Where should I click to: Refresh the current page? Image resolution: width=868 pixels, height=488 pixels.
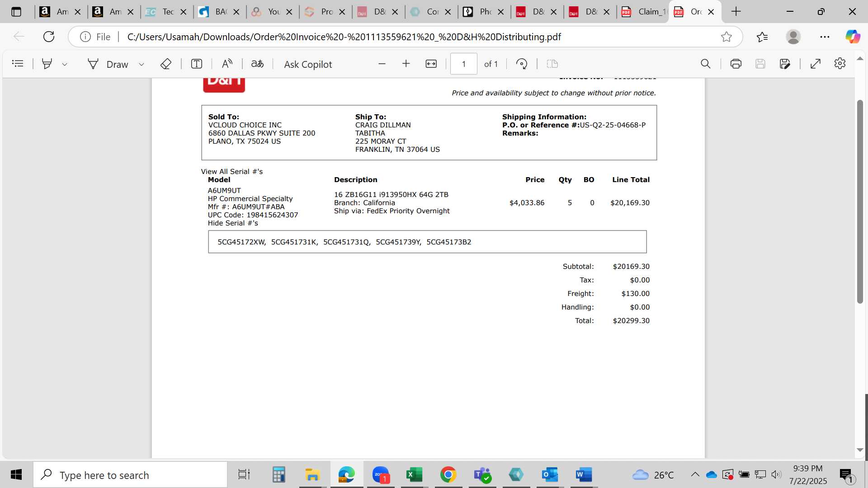tap(49, 37)
